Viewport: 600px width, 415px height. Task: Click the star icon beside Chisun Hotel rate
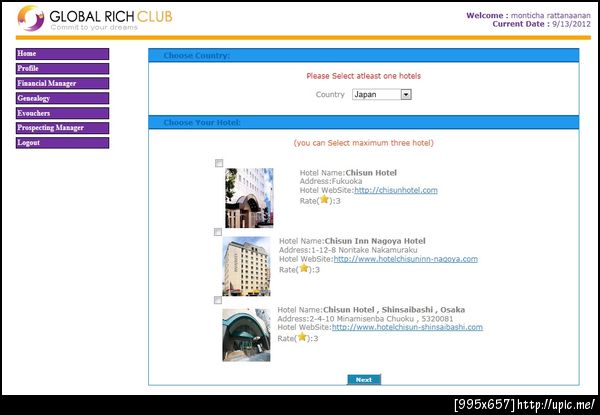tap(324, 199)
